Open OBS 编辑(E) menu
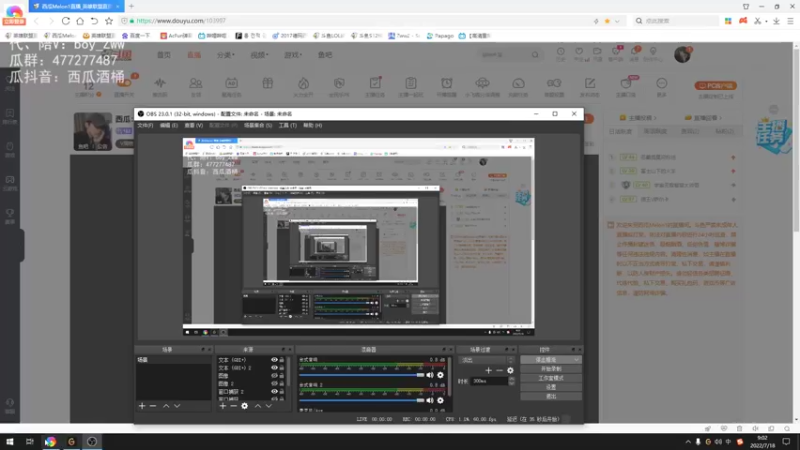This screenshot has height=450, width=800. (169, 126)
